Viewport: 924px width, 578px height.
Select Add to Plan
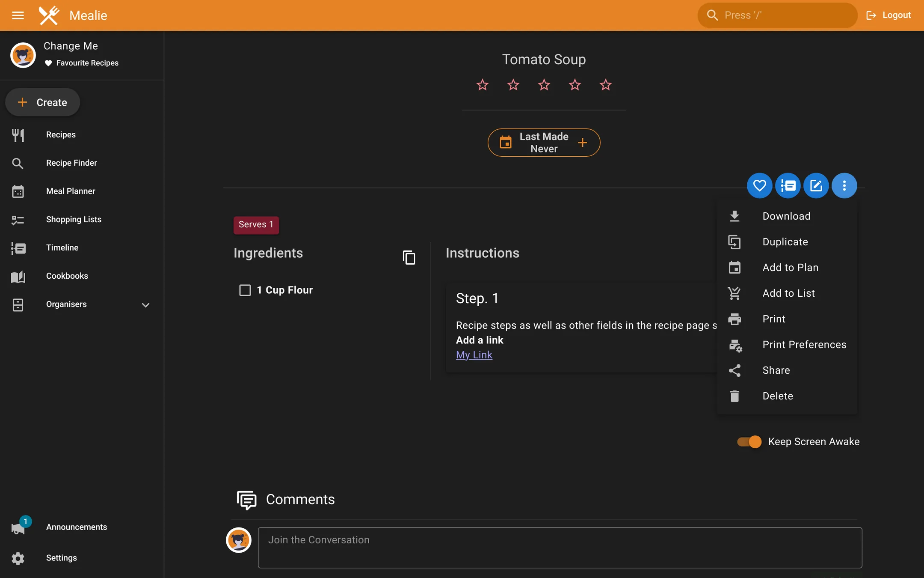click(x=787, y=268)
